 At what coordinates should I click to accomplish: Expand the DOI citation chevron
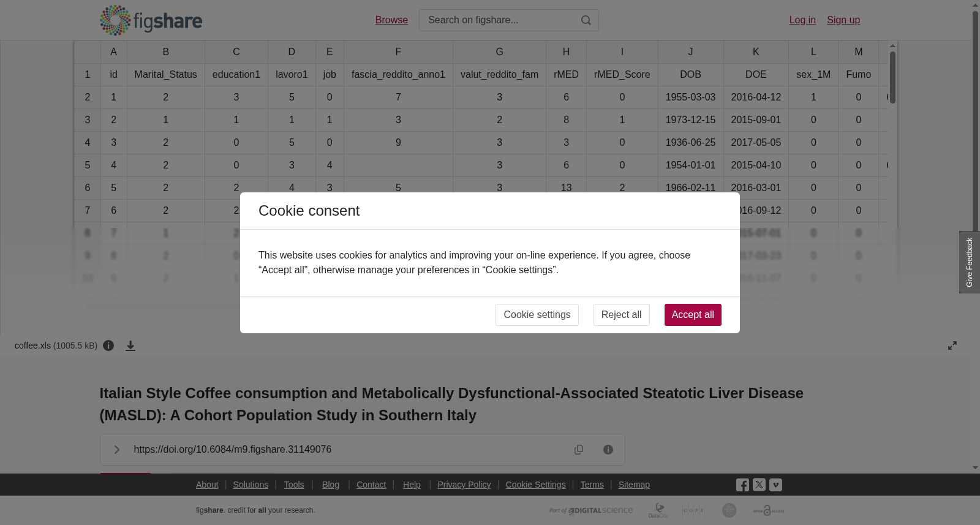click(x=116, y=450)
